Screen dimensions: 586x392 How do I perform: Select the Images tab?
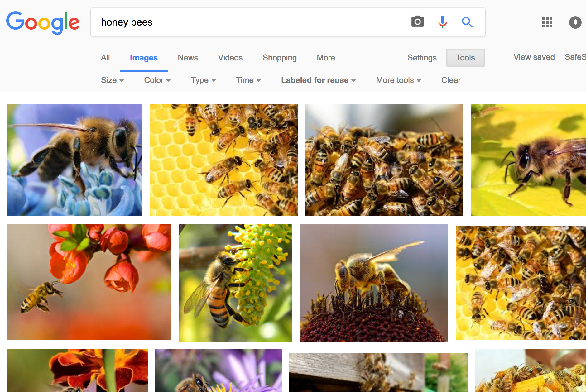[144, 58]
